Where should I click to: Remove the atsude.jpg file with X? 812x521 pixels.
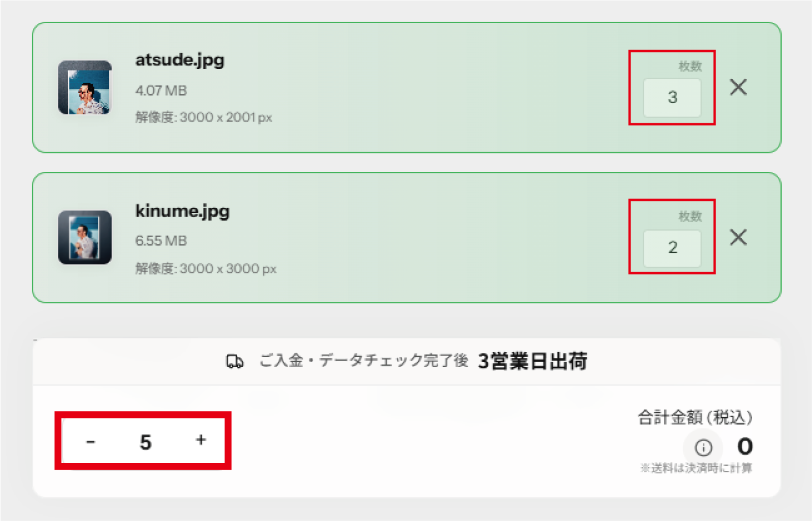738,87
